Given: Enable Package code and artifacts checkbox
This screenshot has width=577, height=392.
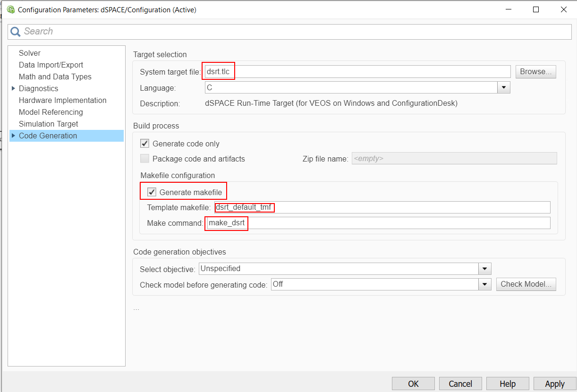Looking at the screenshot, I should [145, 159].
